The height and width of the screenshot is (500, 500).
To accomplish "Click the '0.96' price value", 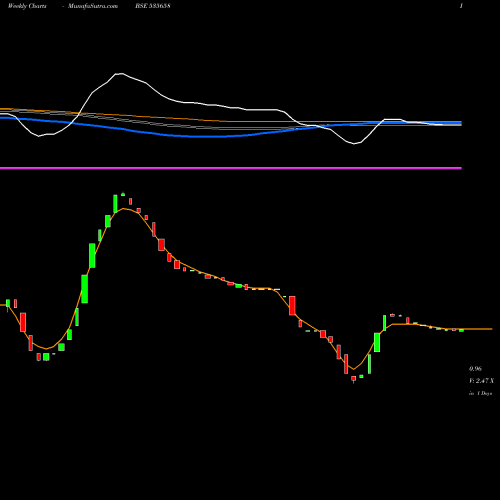I will (475, 369).
